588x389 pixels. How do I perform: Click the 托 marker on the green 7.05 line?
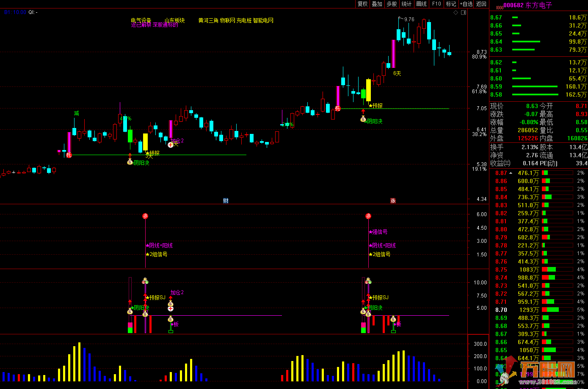click(338, 108)
